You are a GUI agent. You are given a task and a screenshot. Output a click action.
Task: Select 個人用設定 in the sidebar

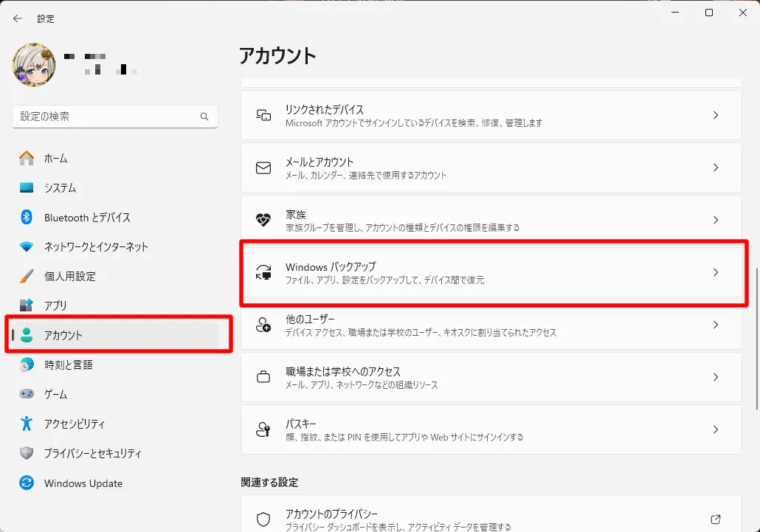[x=70, y=277]
